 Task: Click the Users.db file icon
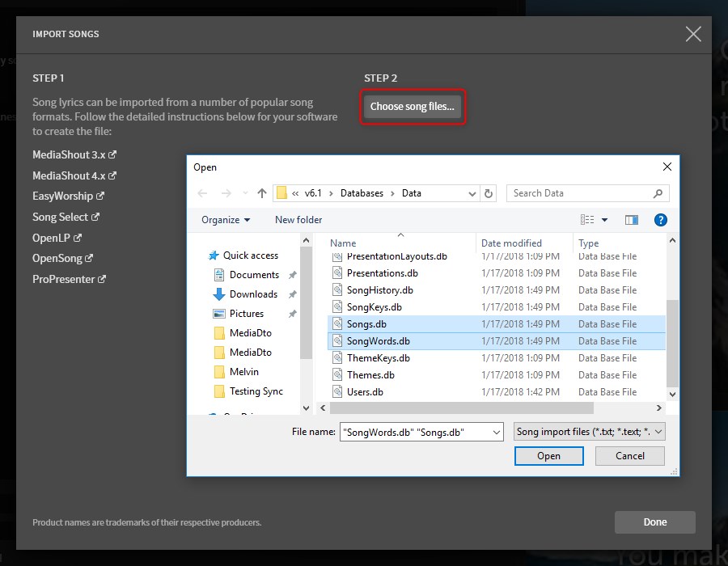(x=337, y=391)
